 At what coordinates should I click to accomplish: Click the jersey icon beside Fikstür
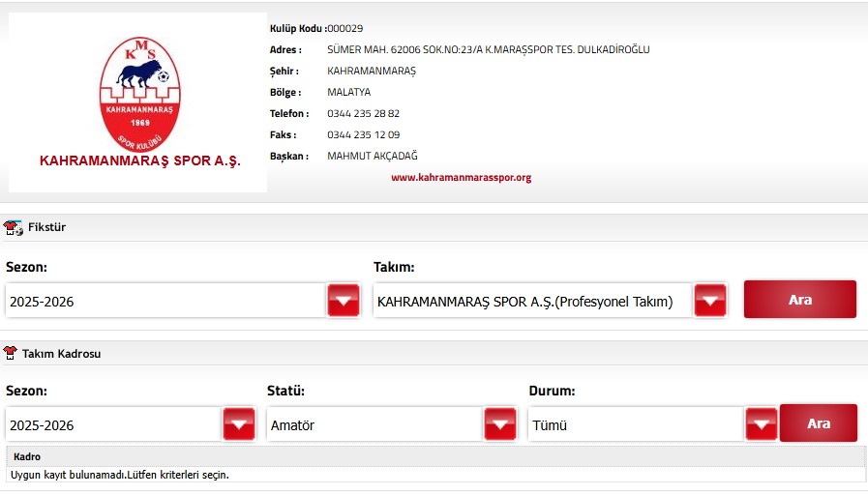click(x=13, y=227)
